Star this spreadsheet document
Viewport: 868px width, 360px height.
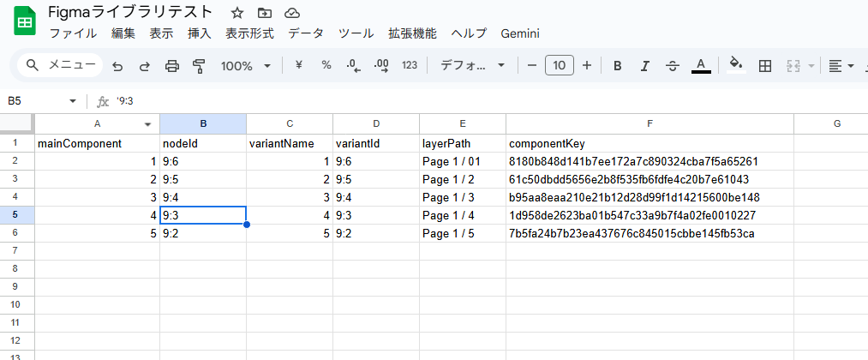coord(237,13)
